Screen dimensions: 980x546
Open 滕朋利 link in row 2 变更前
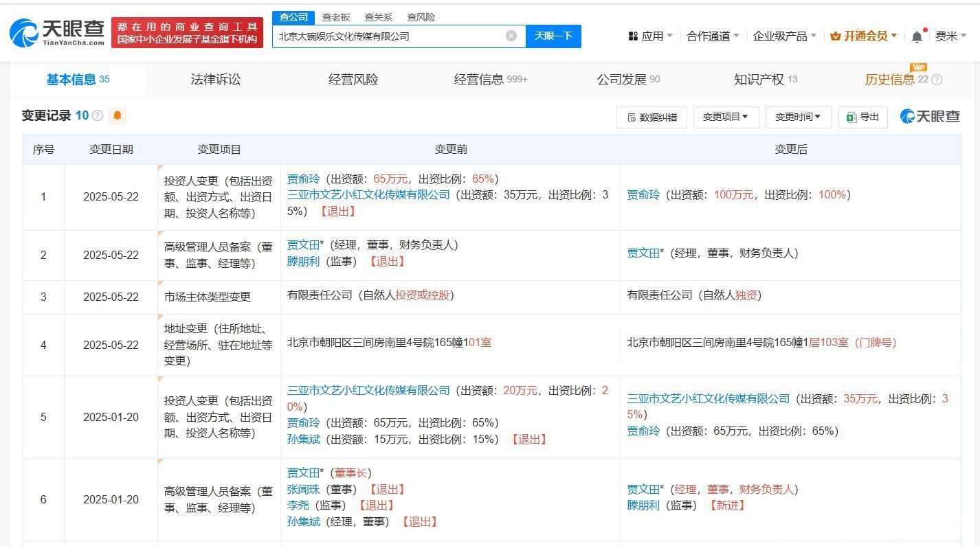[304, 262]
